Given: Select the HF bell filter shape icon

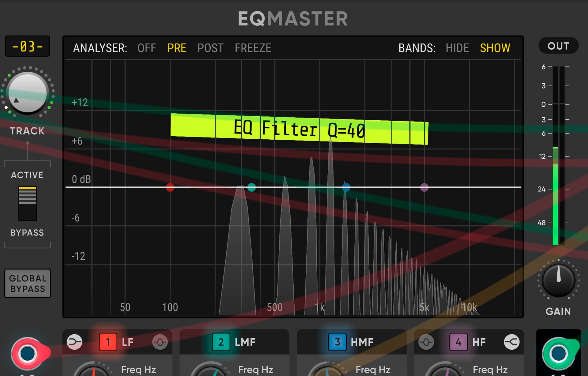Looking at the screenshot, I should [x=426, y=342].
